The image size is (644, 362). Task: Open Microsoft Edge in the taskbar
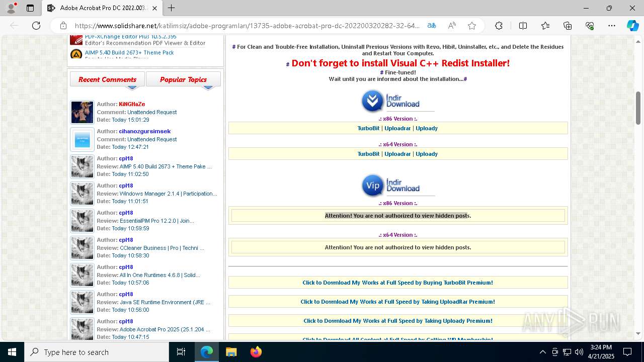pos(207,352)
